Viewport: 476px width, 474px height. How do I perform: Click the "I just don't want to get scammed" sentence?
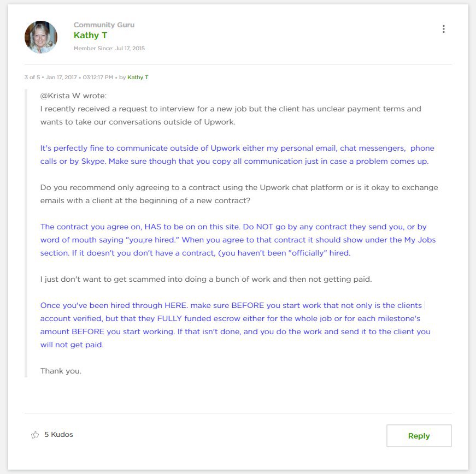[206, 279]
